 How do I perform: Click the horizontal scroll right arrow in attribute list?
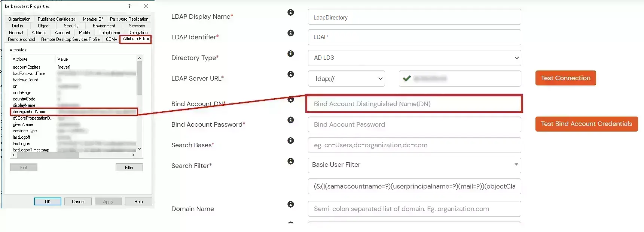click(x=133, y=155)
